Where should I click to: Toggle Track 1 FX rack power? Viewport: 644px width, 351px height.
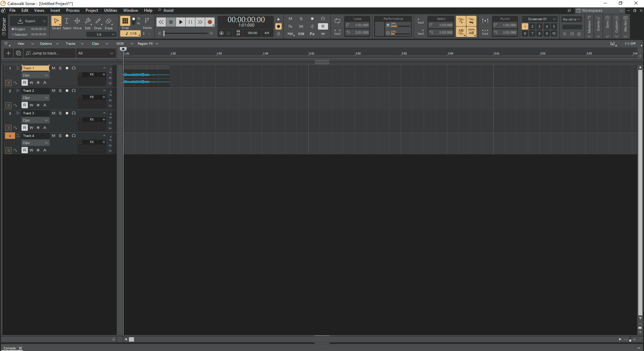(x=80, y=75)
